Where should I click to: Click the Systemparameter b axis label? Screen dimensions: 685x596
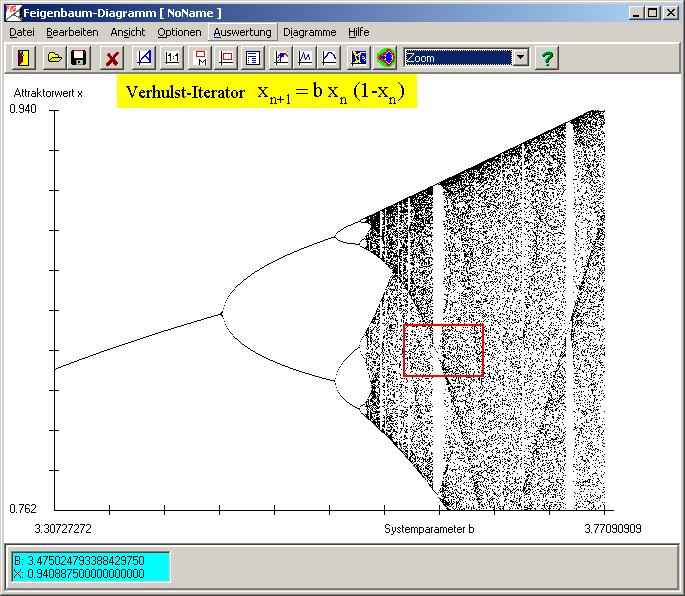[x=429, y=529]
